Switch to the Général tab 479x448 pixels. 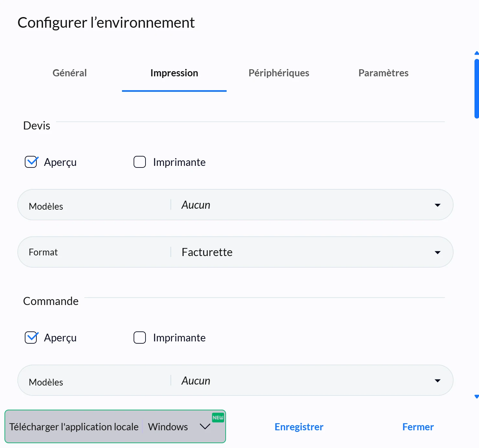click(70, 73)
